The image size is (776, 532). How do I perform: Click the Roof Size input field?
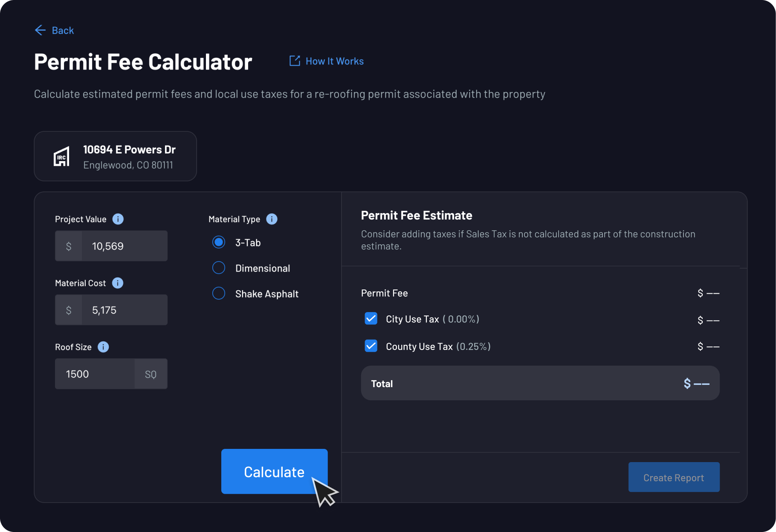95,374
